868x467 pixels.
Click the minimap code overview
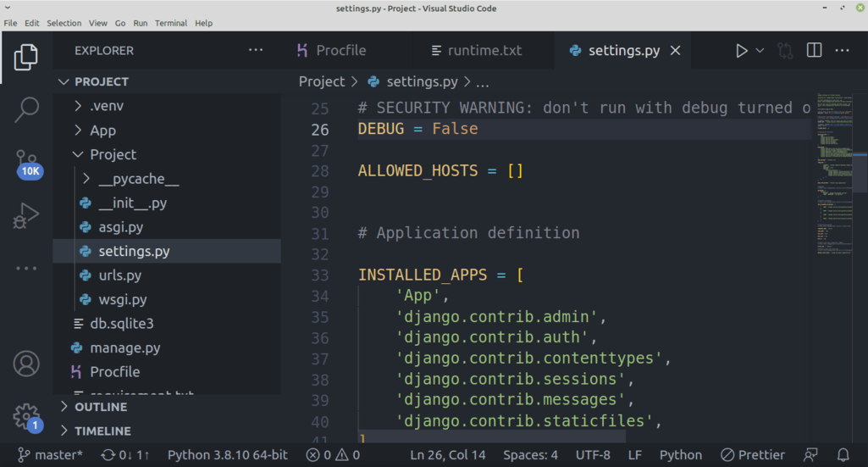(x=835, y=174)
